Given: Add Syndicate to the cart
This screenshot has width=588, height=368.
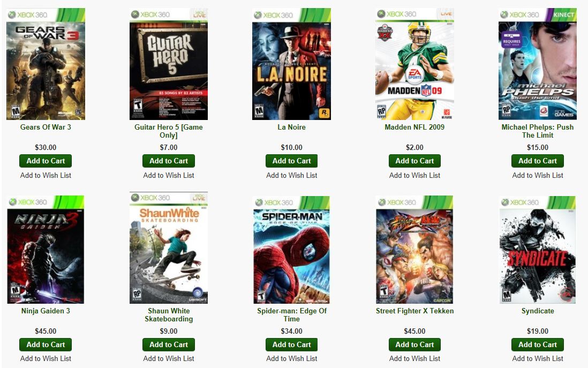Looking at the screenshot, I should pos(537,344).
